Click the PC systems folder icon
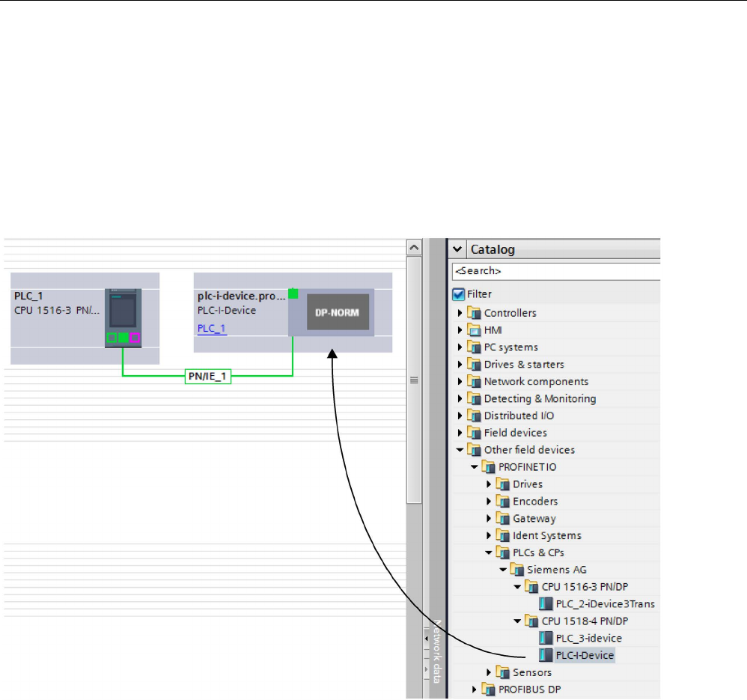This screenshot has width=747, height=700. click(474, 347)
